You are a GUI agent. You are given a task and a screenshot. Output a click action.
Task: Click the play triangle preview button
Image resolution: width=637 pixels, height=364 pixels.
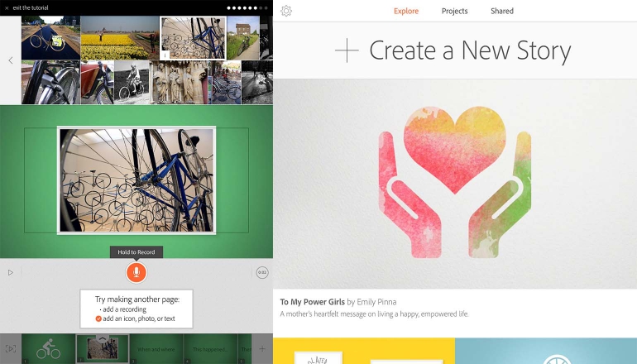coord(11,272)
